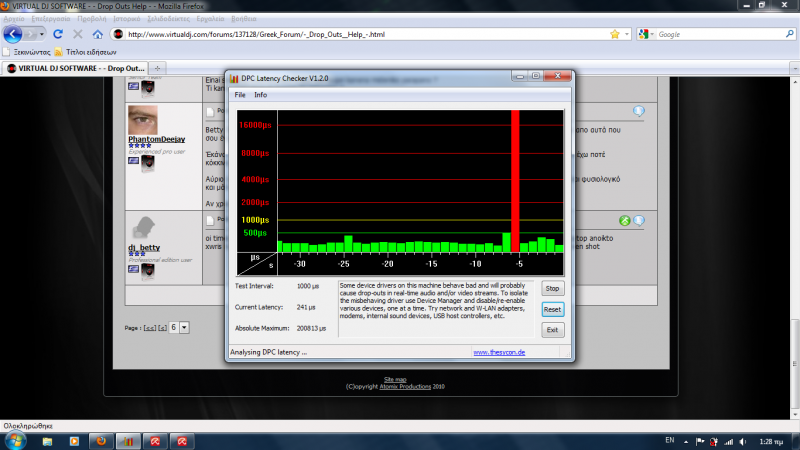The image size is (800, 450).
Task: Click the Ξεκινώντας bookmark
Action: tap(27, 52)
